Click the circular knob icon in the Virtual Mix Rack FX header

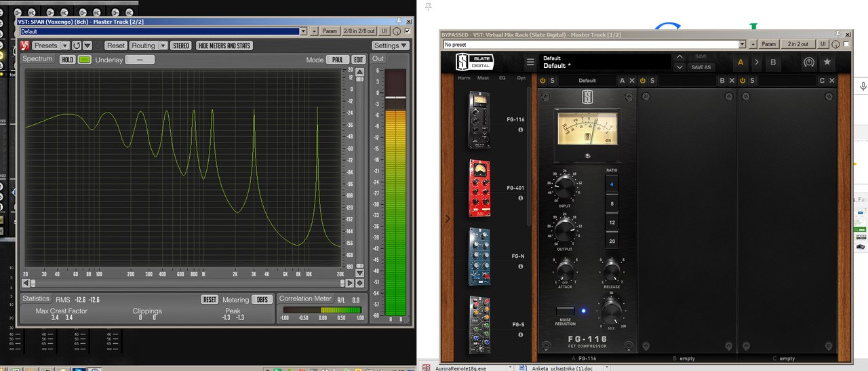coord(835,43)
